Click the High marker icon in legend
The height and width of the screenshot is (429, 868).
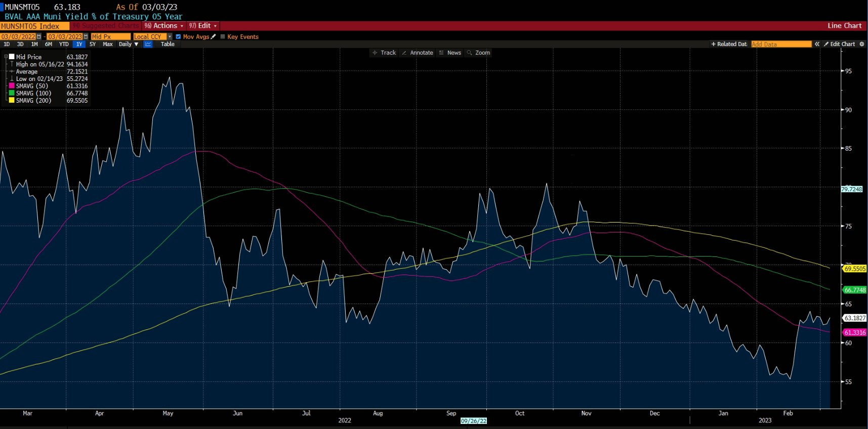click(x=12, y=64)
